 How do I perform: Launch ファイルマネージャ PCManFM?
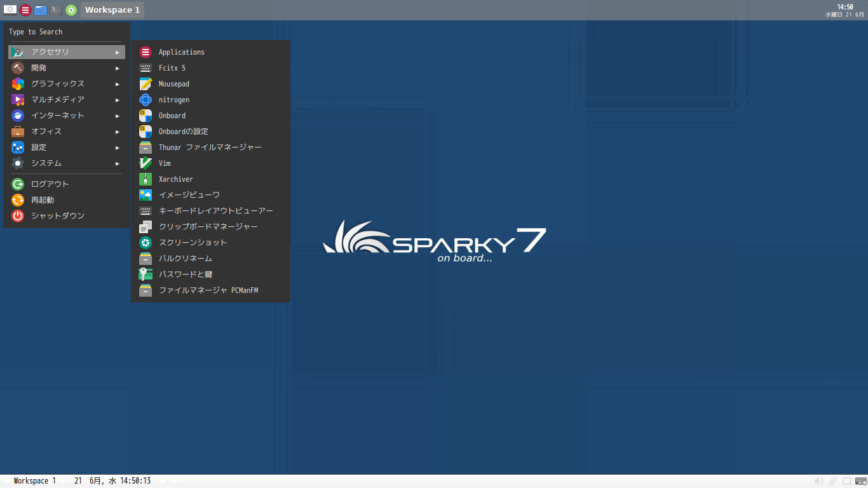click(210, 290)
